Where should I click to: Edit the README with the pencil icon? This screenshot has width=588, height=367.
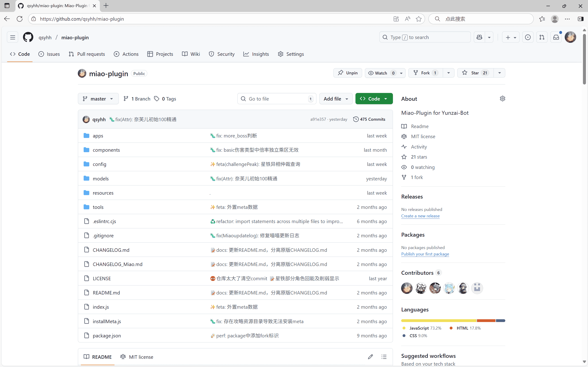370,357
